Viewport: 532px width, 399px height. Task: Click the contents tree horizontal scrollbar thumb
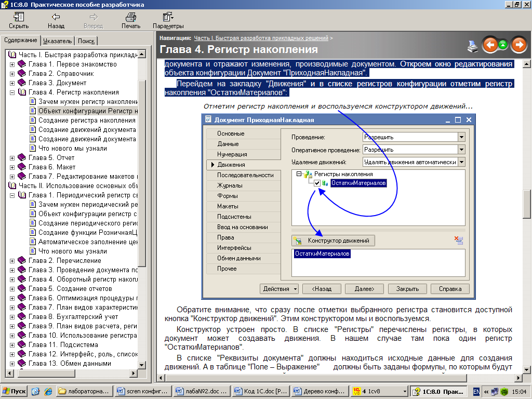(x=46, y=373)
